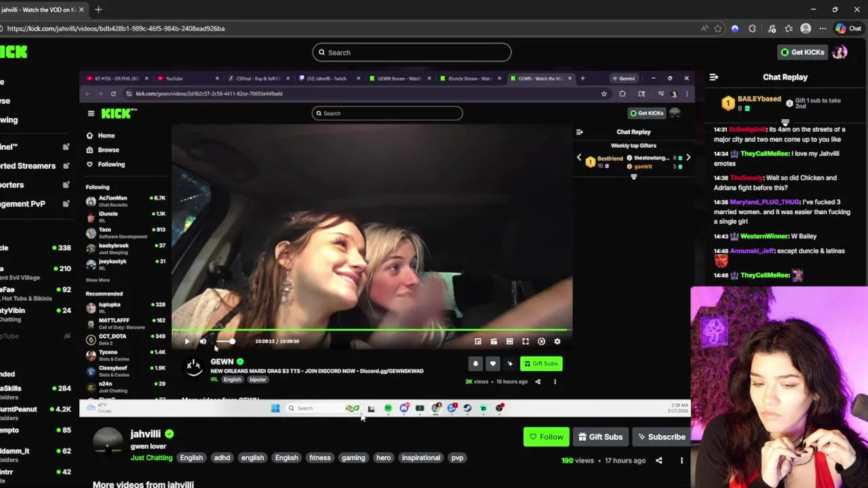Share the jahvilli VOD via share icon
This screenshot has height=488, width=868.
tap(658, 461)
